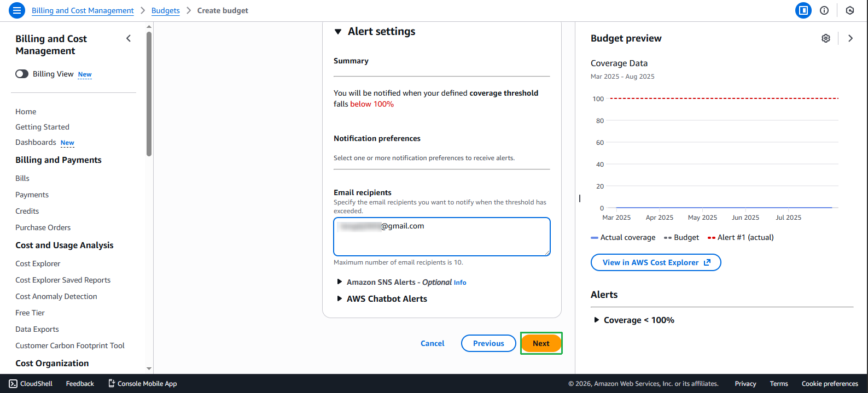868x393 pixels.
Task: Click Cost Organization sidebar heading
Action: [x=52, y=363]
